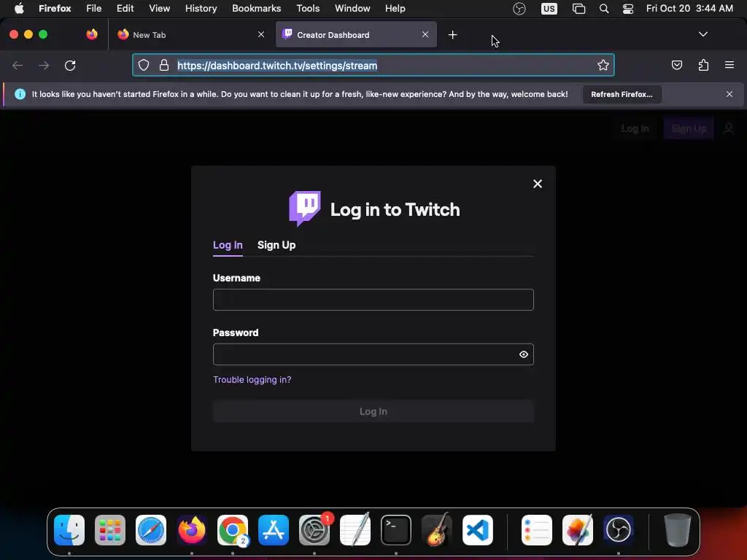Open Firefox from the Dock

point(192,530)
